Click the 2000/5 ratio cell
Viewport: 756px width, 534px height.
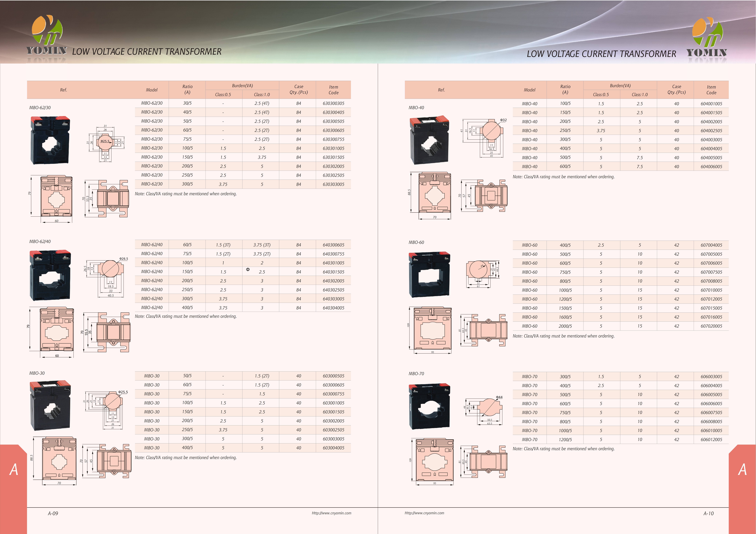pos(565,326)
